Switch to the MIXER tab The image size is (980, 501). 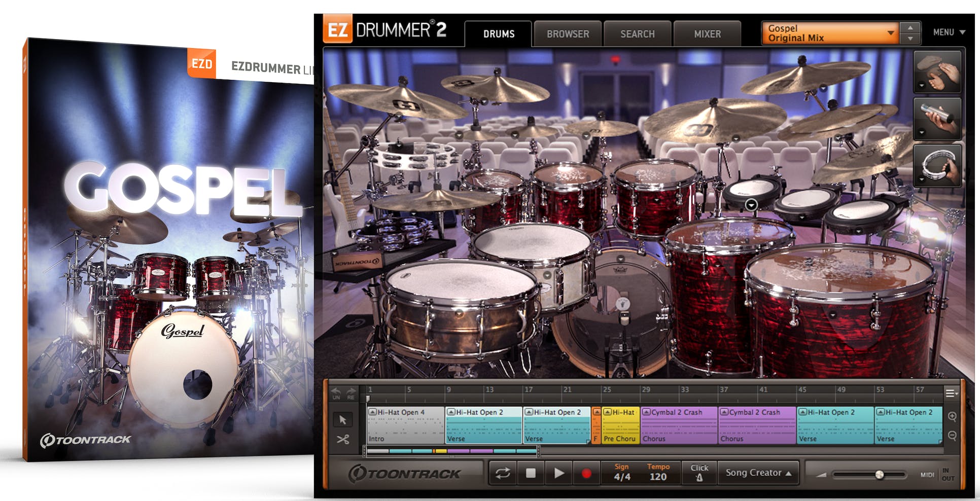point(707,34)
